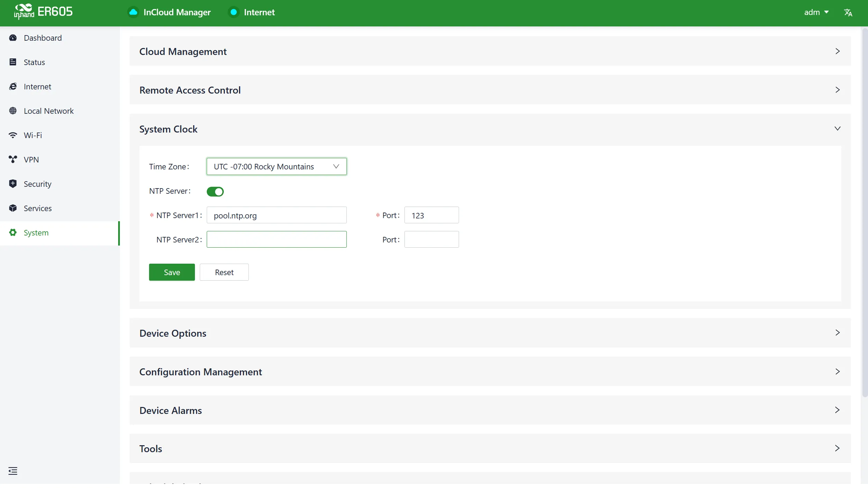Focus the NTP Server1 address field

pos(277,215)
